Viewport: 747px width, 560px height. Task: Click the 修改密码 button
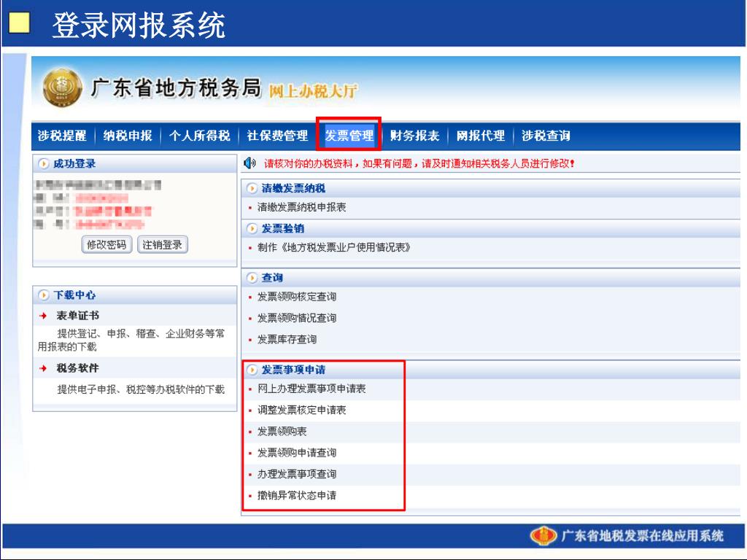point(107,245)
